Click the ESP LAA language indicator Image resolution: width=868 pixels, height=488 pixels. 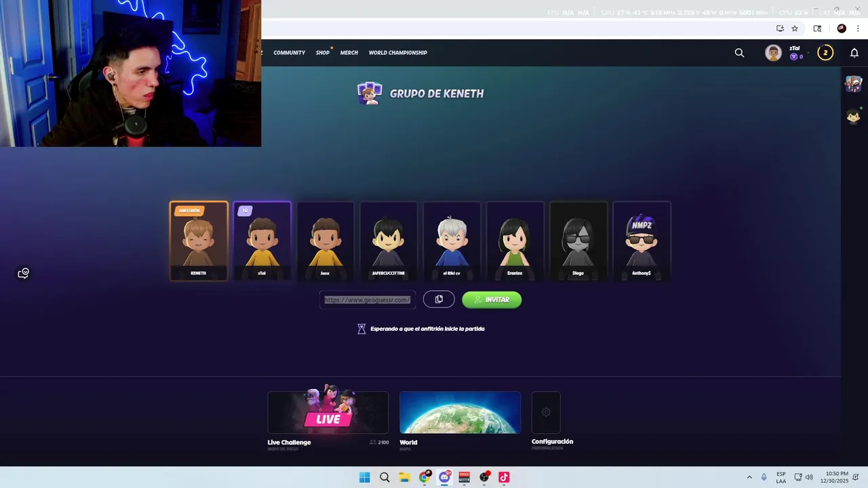[x=781, y=477]
